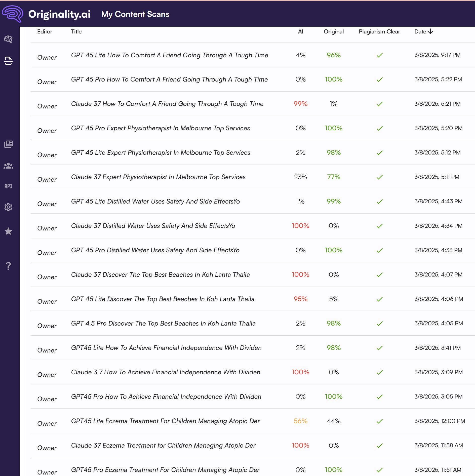This screenshot has height=476, width=475.
Task: Click the date 3/8/2025, 4:43 PM
Action: point(438,201)
